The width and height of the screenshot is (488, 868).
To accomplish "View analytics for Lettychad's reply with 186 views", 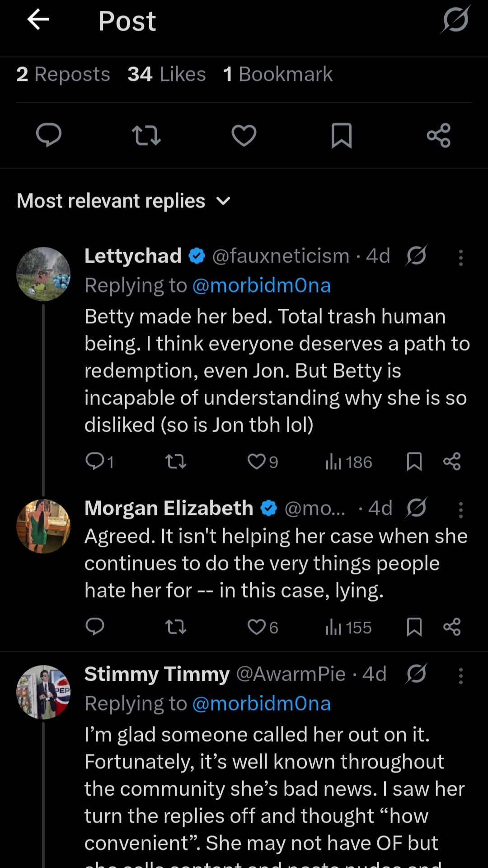I will click(348, 462).
